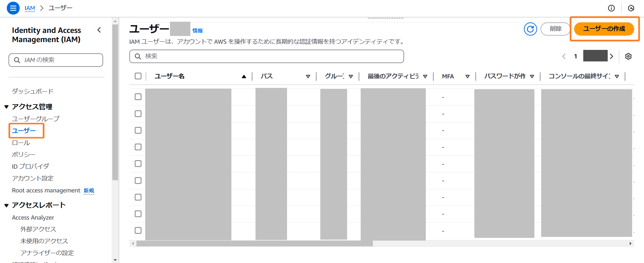Toggle the select-all users checkbox
Screen dimensions: 644x263
point(138,76)
